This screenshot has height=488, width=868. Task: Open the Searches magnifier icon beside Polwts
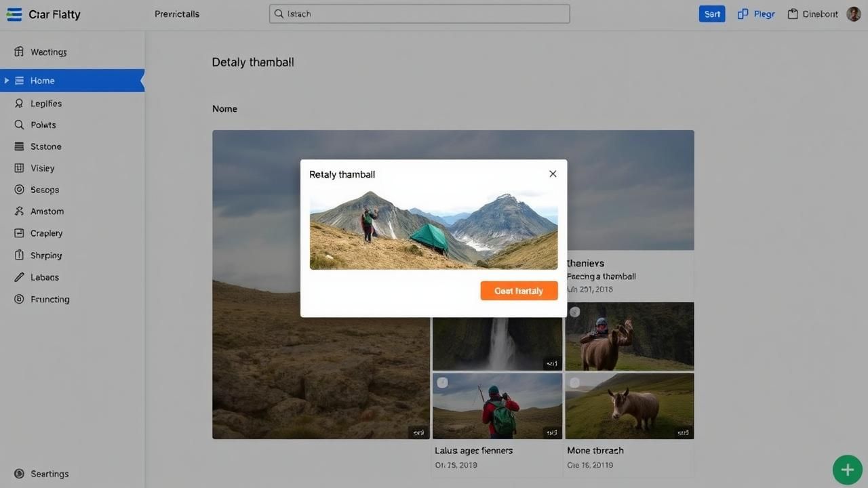[x=19, y=125]
